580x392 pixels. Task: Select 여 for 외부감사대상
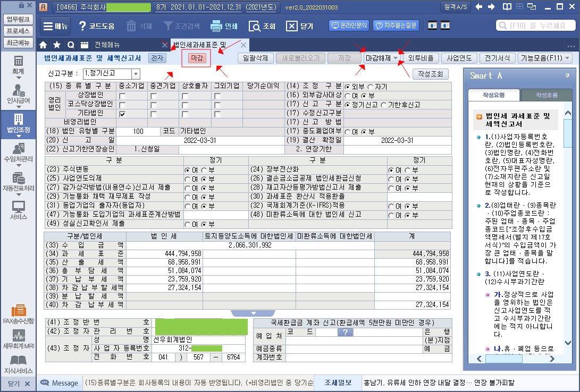pos(347,96)
